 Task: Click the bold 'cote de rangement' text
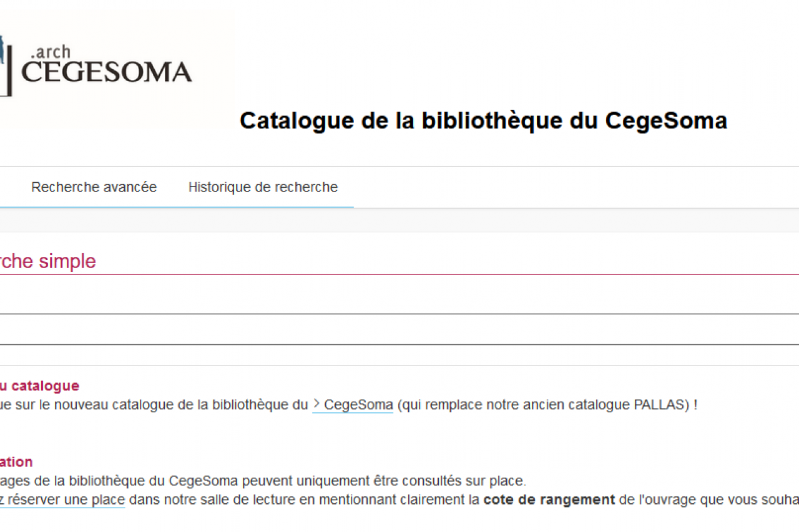(549, 500)
